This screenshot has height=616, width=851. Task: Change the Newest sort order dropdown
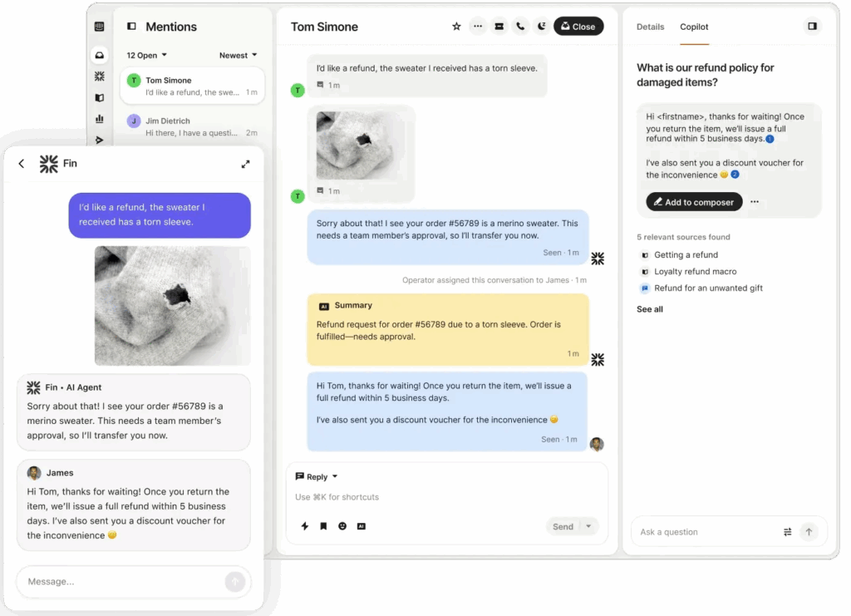pyautogui.click(x=239, y=56)
